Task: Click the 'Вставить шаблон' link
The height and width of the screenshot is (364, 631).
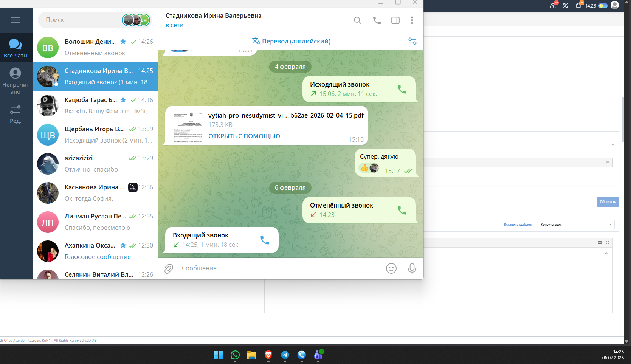Action: (518, 225)
